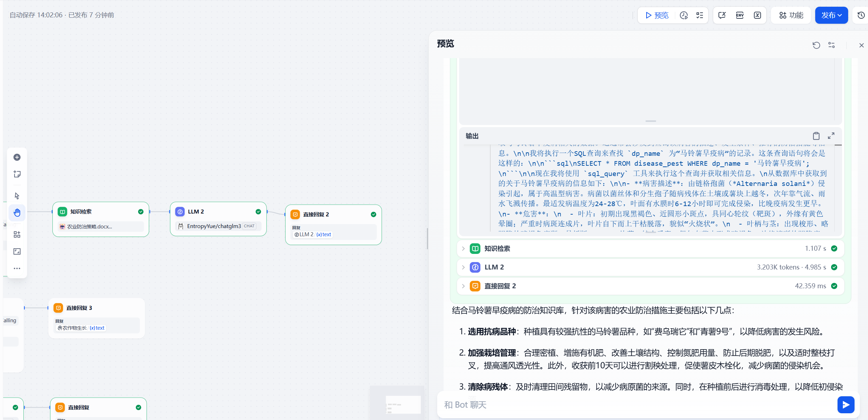The height and width of the screenshot is (420, 868).
Task: Add a note to the canvas
Action: [x=17, y=174]
